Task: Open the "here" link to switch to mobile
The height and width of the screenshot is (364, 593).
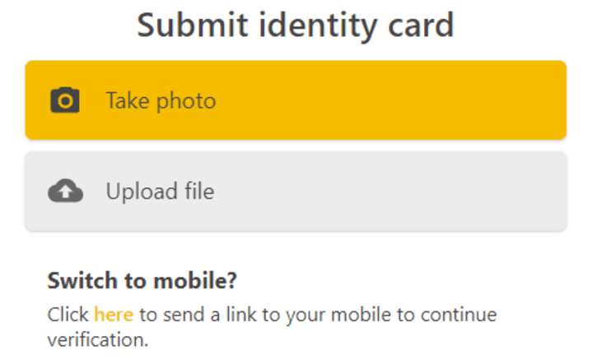Action: coord(114,315)
